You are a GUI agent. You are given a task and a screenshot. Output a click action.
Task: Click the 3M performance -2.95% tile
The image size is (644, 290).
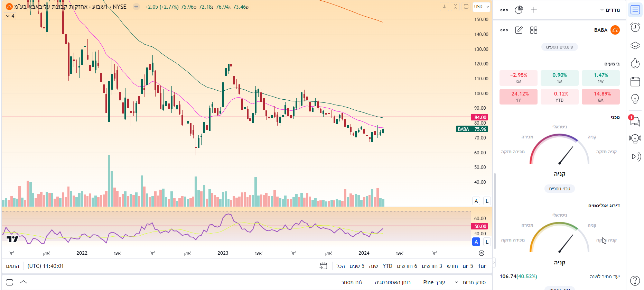click(x=519, y=78)
